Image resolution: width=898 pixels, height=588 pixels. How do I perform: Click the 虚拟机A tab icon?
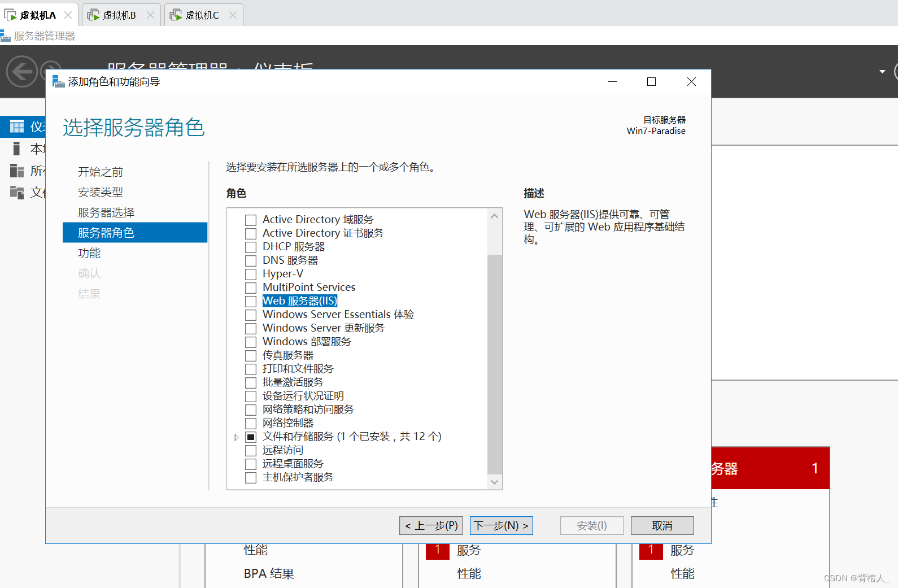tap(10, 15)
